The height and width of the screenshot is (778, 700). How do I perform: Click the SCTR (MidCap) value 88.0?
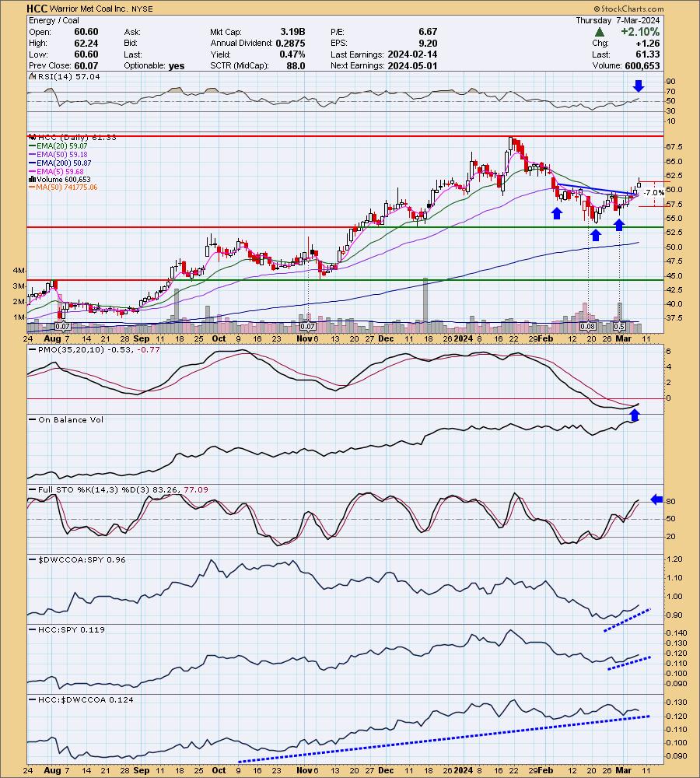click(296, 66)
